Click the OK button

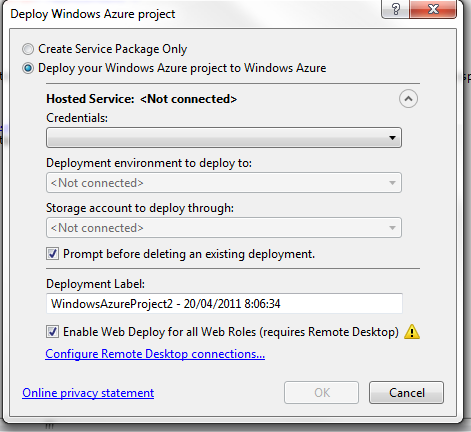click(321, 393)
